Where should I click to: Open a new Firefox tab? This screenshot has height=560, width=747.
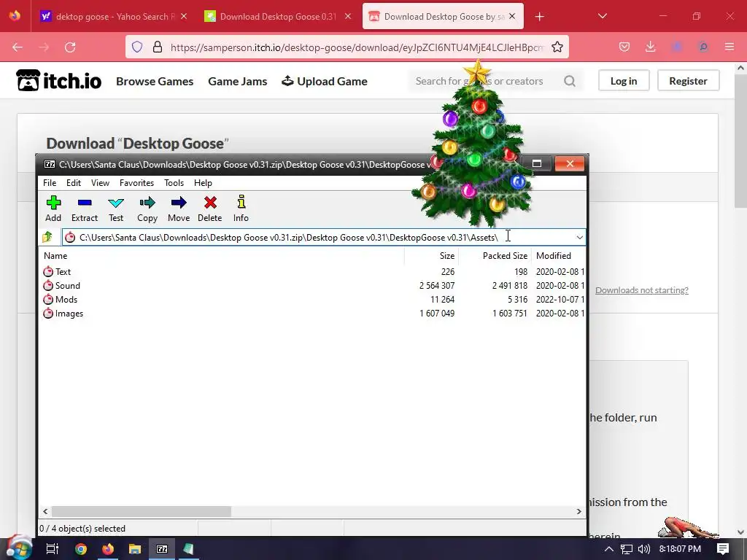[x=539, y=17]
